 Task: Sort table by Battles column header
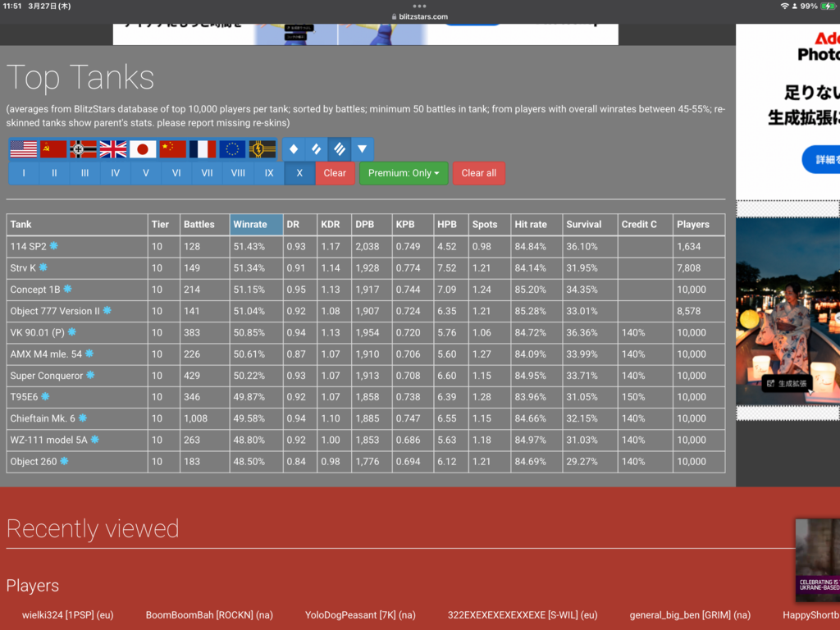(x=199, y=224)
